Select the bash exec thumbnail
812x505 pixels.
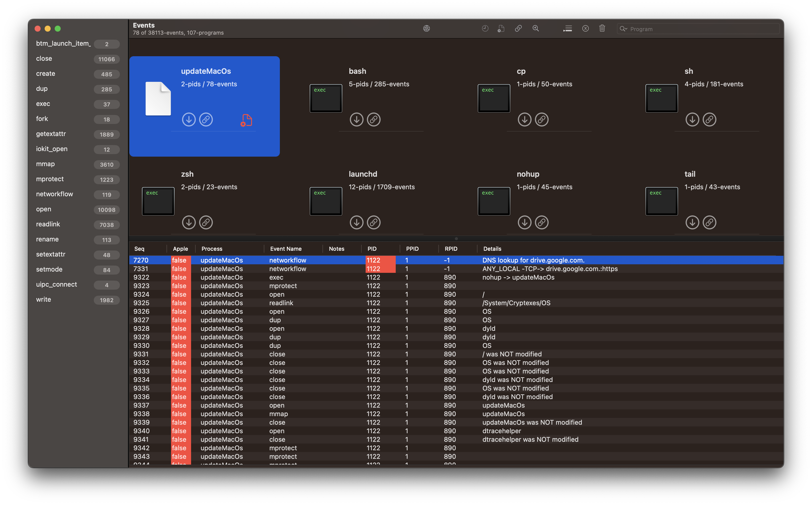(x=326, y=98)
